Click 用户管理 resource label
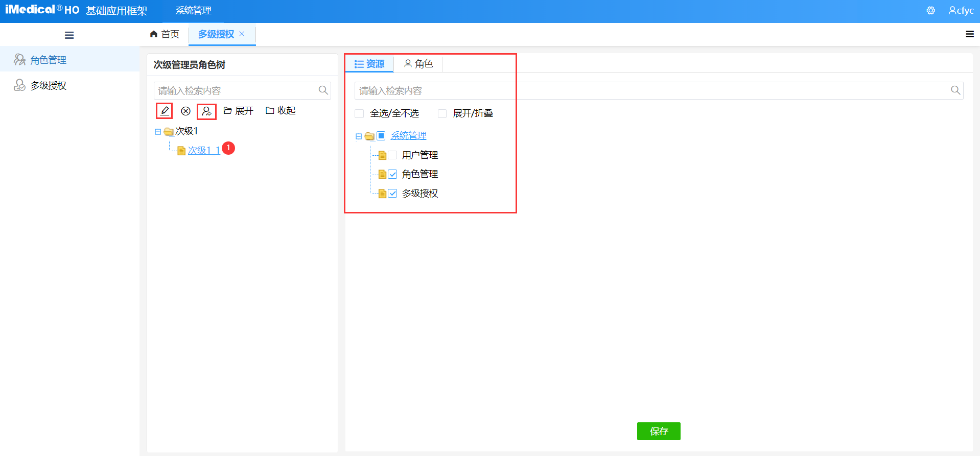 tap(420, 155)
